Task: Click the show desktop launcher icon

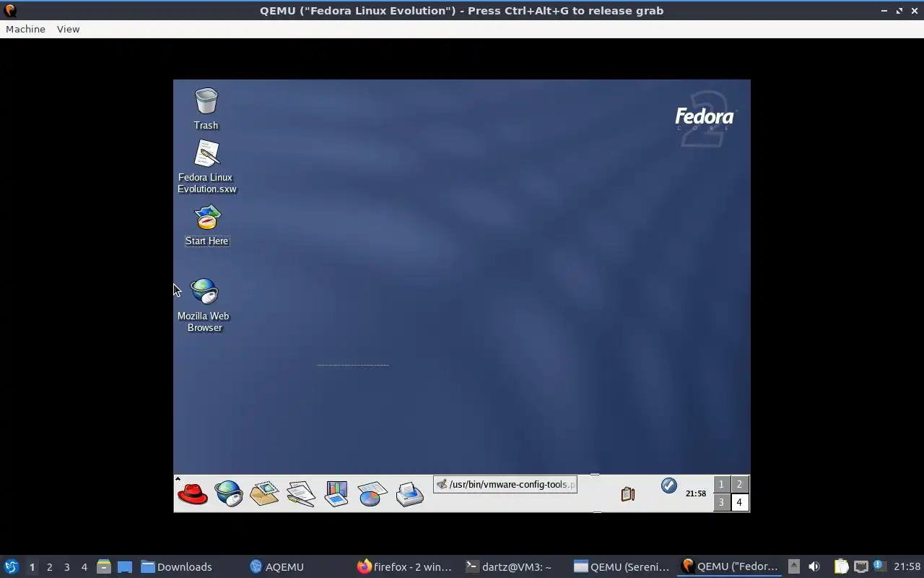Action: coord(124,566)
